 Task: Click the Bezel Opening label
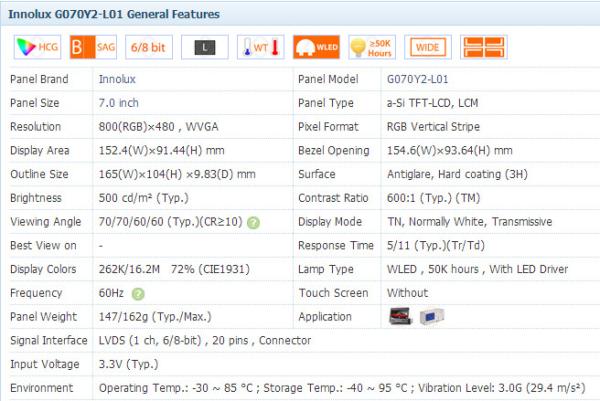tap(334, 150)
